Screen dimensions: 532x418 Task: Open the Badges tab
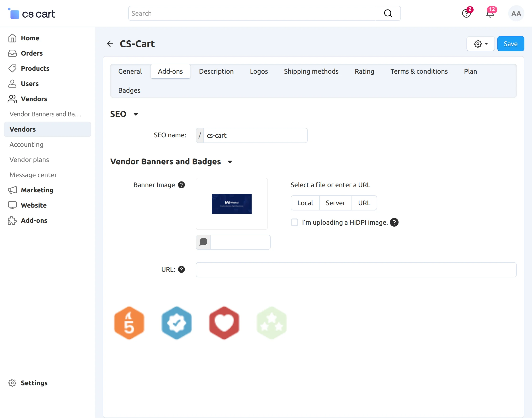pos(129,90)
